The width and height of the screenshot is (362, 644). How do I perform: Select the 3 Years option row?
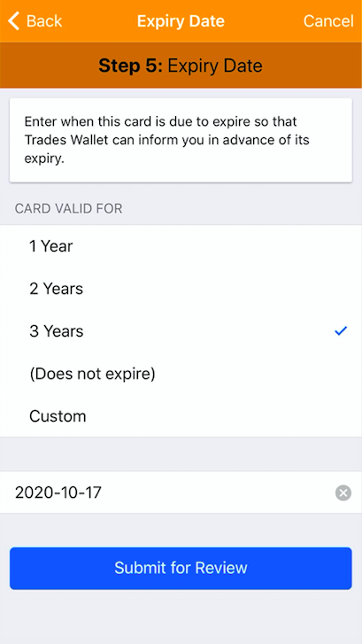(181, 331)
